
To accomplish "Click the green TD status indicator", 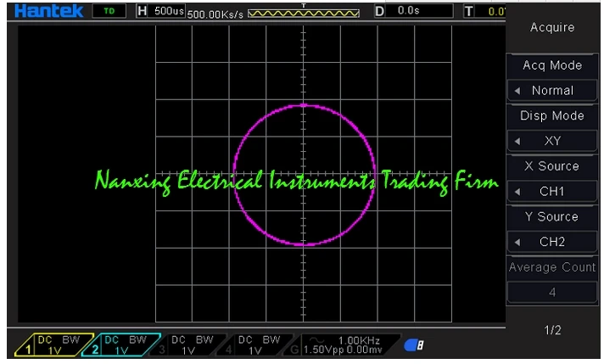I will [109, 11].
